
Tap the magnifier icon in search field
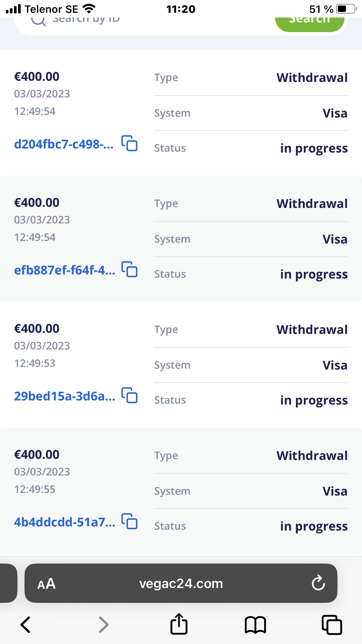coord(38,21)
